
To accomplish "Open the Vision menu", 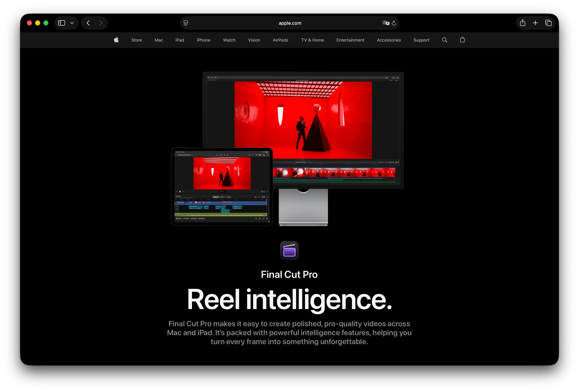I will tap(254, 40).
